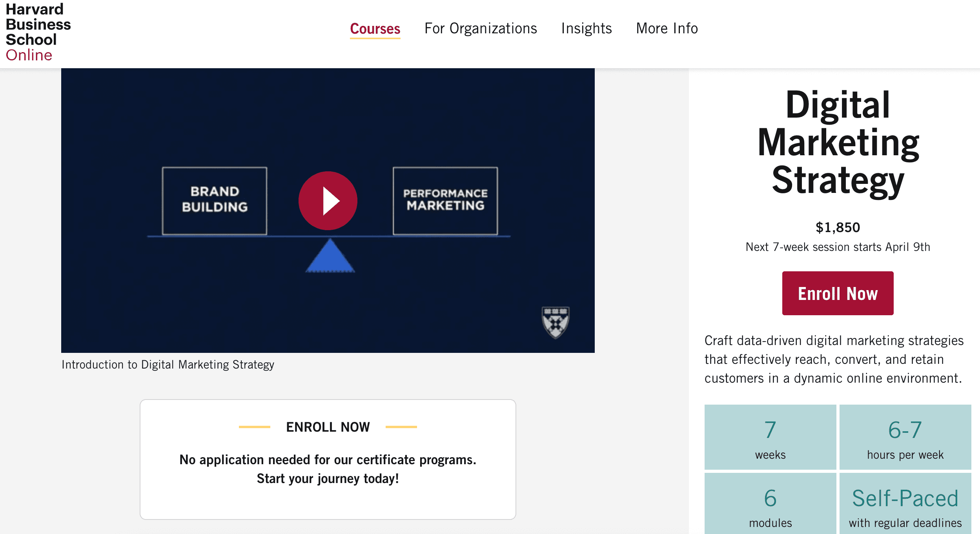The image size is (980, 534).
Task: Click the HBS shield icon in video
Action: 556,322
